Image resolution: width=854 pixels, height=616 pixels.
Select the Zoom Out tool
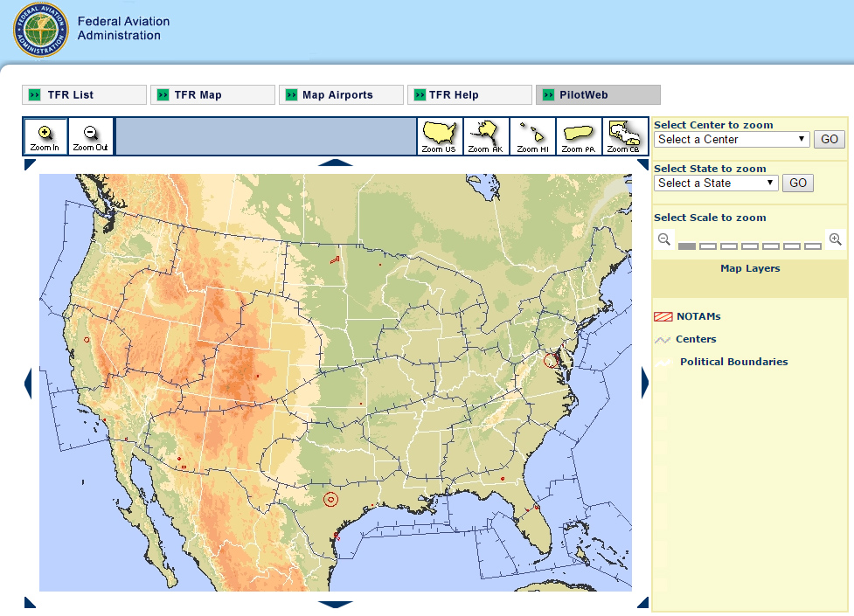point(90,136)
